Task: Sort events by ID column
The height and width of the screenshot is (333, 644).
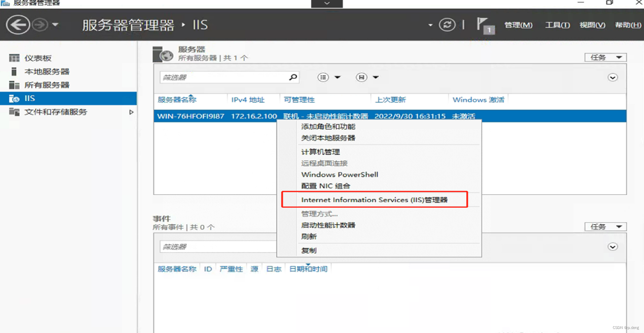Action: coord(208,269)
